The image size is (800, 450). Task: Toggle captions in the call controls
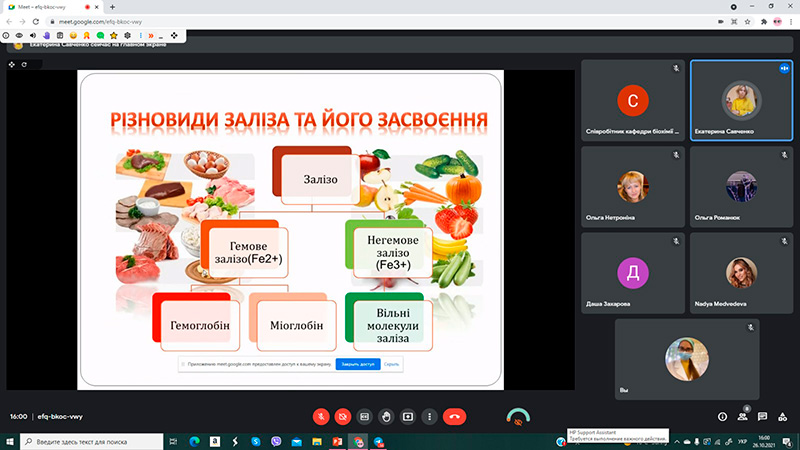365,416
